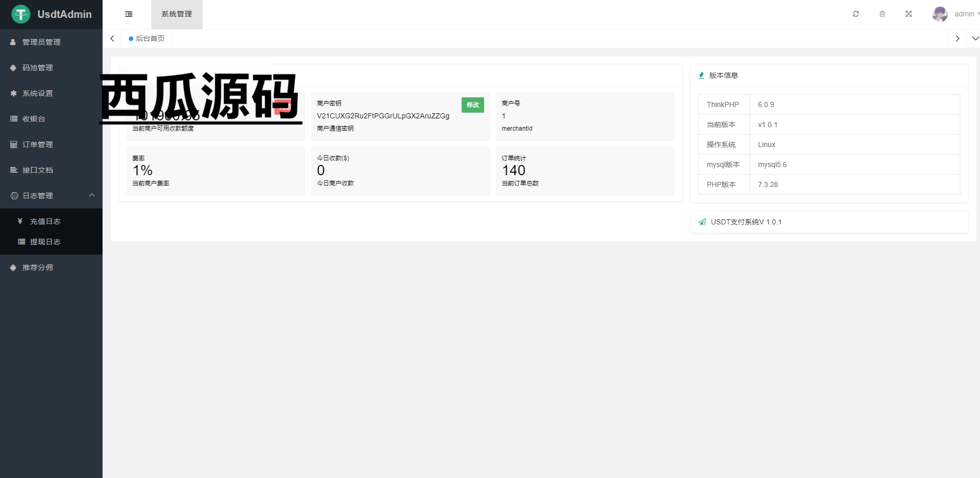Screen dimensions: 980x478
Task: Switch to the 后台首页 page tab
Action: 147,38
